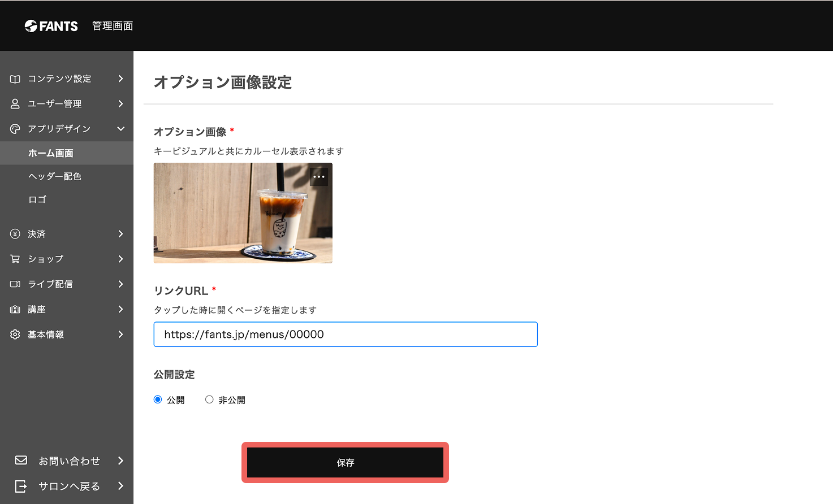This screenshot has height=504, width=833.
Task: Collapse アプリデザイン chevron
Action: tap(120, 129)
